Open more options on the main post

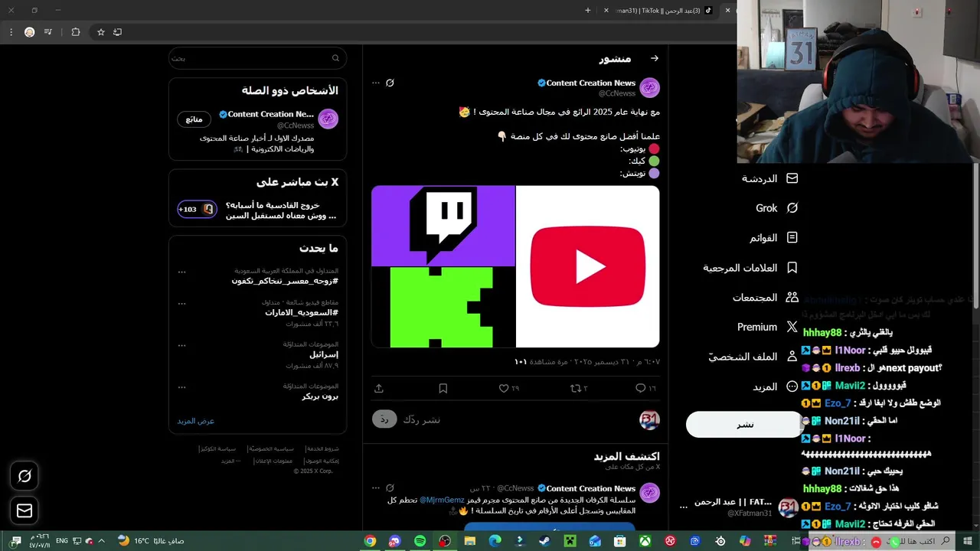pos(375,83)
